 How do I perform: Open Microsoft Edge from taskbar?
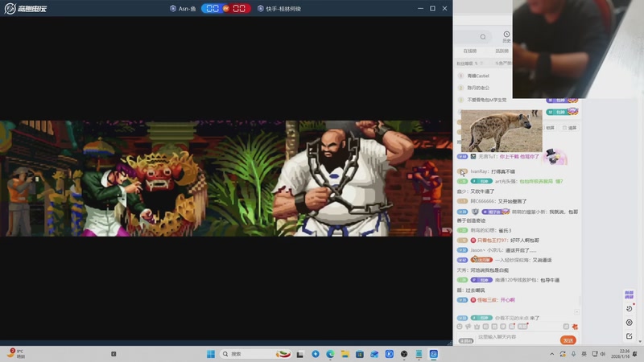pos(330,354)
